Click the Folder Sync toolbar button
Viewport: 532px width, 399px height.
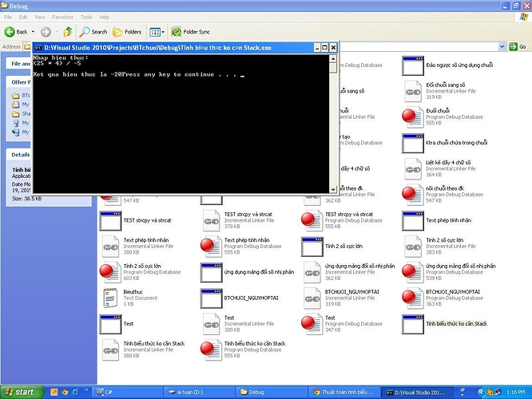tap(190, 32)
